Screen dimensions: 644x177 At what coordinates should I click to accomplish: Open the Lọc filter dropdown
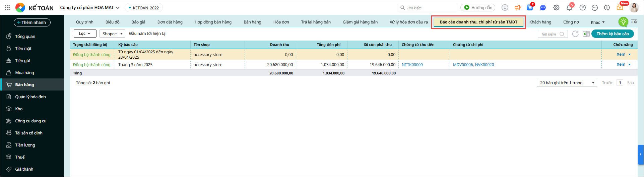(x=85, y=34)
